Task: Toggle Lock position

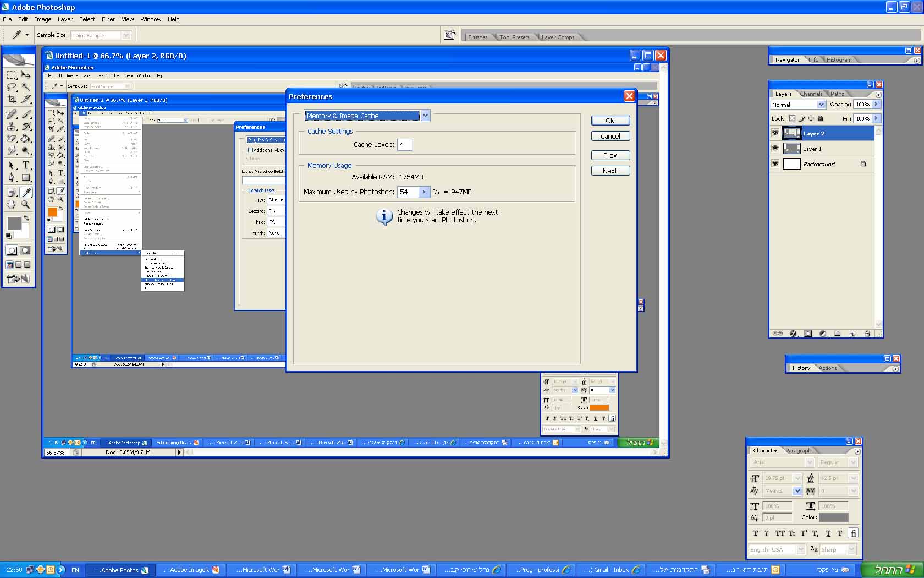Action: [811, 118]
